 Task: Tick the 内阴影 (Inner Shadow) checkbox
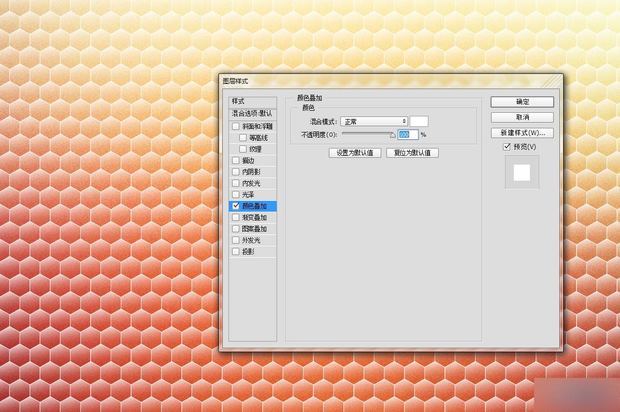tap(236, 172)
